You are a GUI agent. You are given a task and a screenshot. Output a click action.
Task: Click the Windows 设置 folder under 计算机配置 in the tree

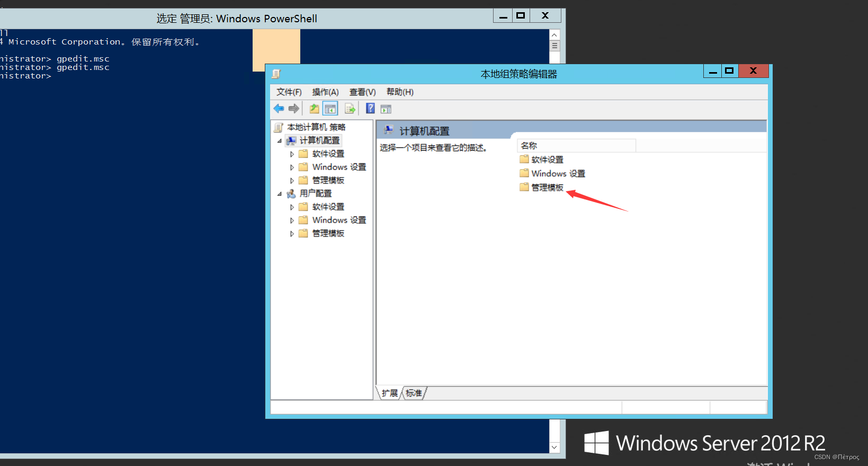339,167
